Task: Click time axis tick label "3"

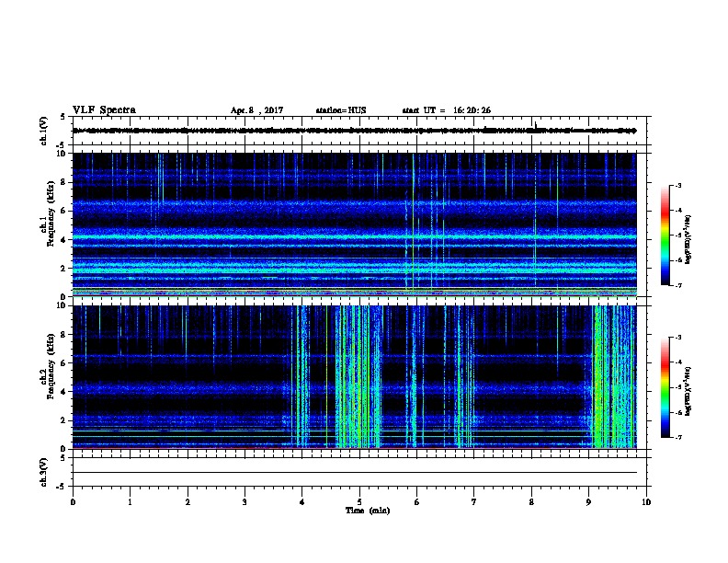Action: 245,501
